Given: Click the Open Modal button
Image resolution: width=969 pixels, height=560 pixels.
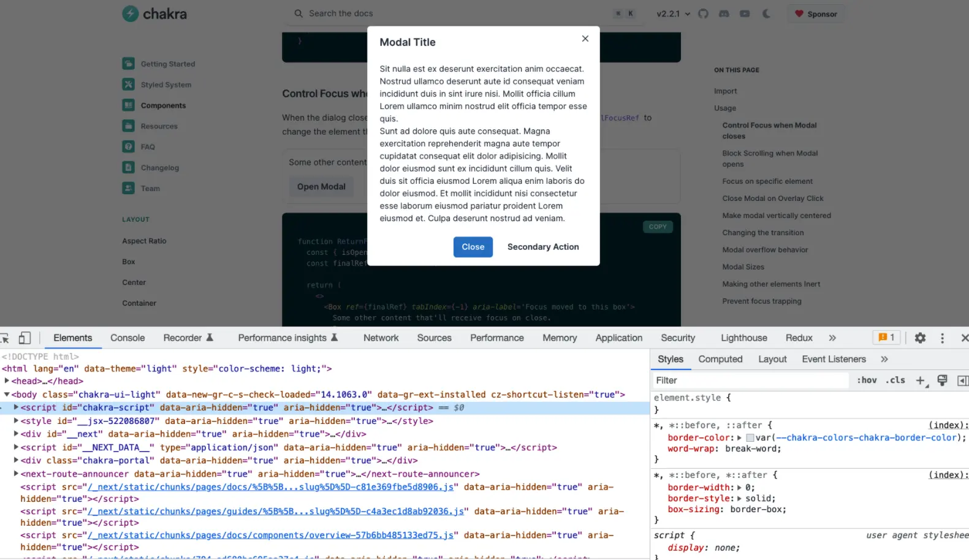Looking at the screenshot, I should coord(321,187).
